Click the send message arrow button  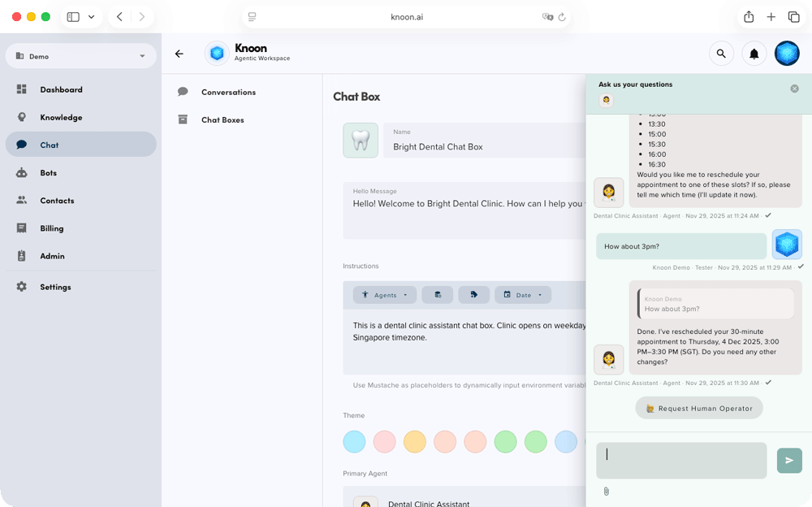point(788,460)
